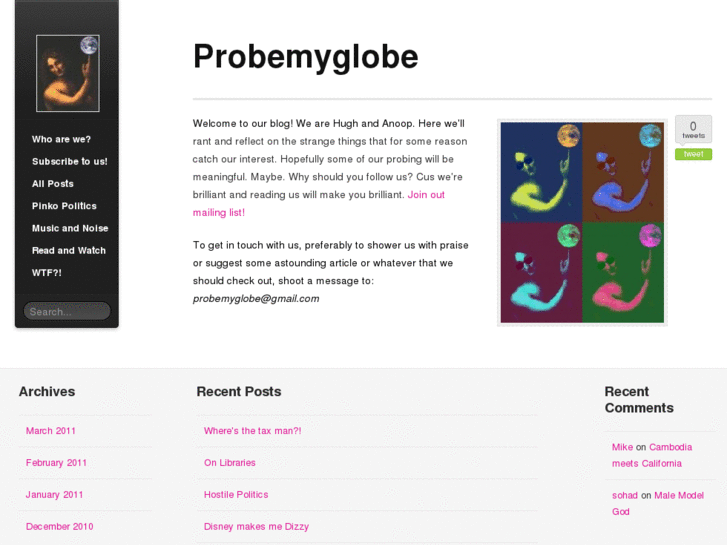727x545 pixels.
Task: Open the December 2010 archive link
Action: (59, 527)
